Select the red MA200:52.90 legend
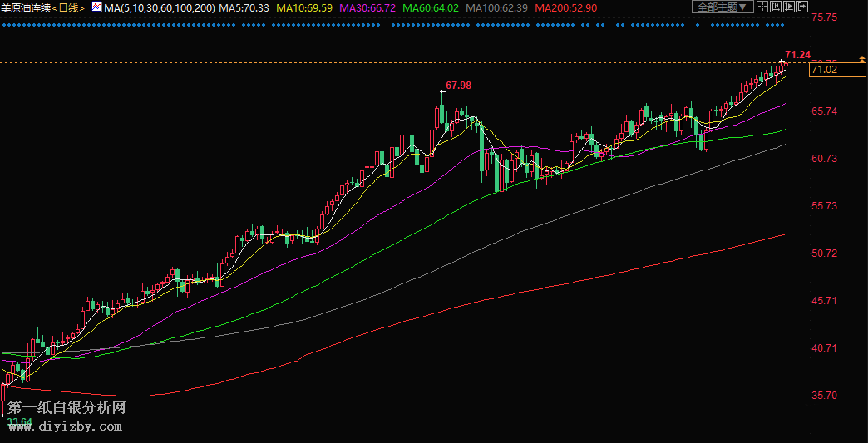 click(565, 7)
